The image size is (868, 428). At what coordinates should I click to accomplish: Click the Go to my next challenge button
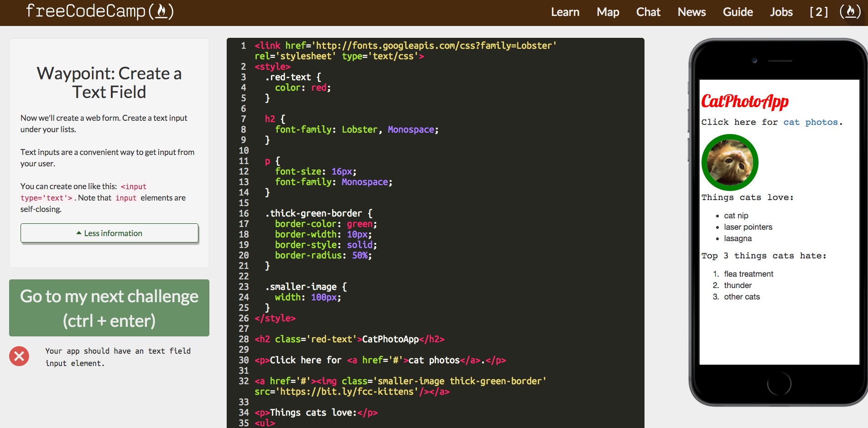(109, 308)
